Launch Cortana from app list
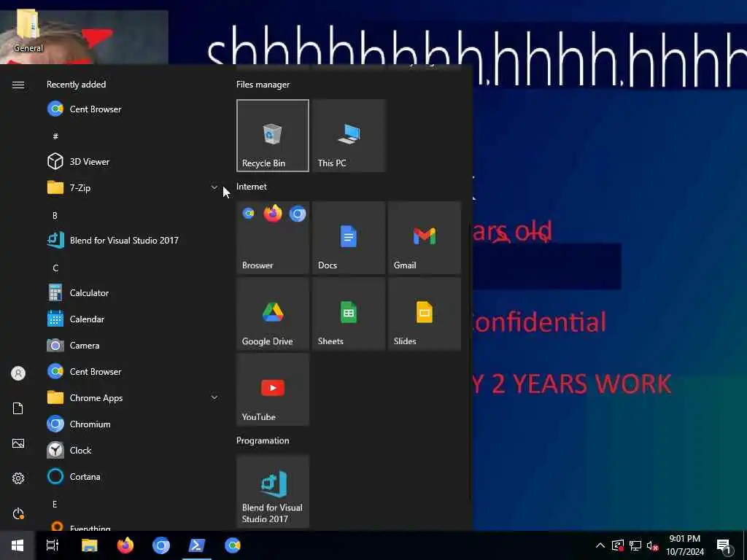This screenshot has width=747, height=560. (x=133, y=477)
